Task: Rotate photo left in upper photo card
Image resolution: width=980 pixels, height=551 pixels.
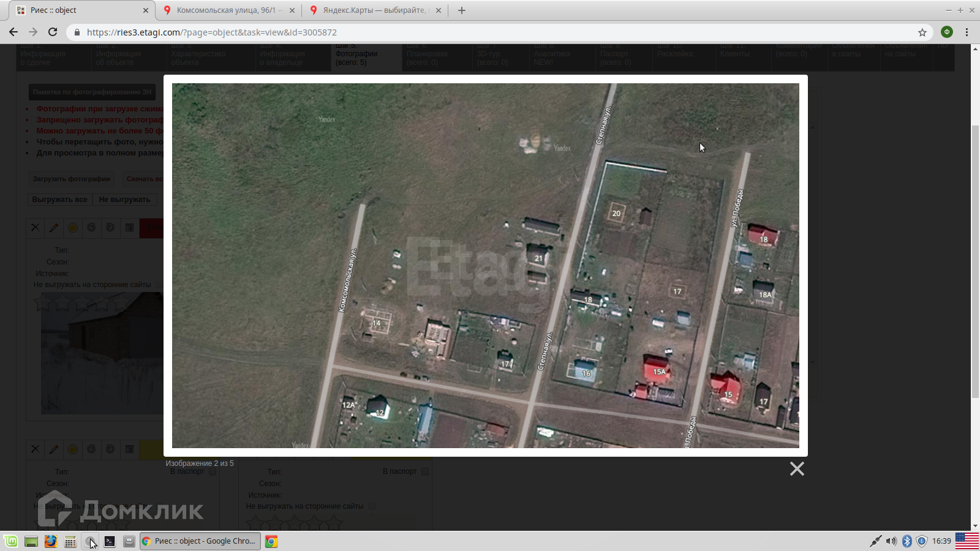Action: click(x=91, y=228)
